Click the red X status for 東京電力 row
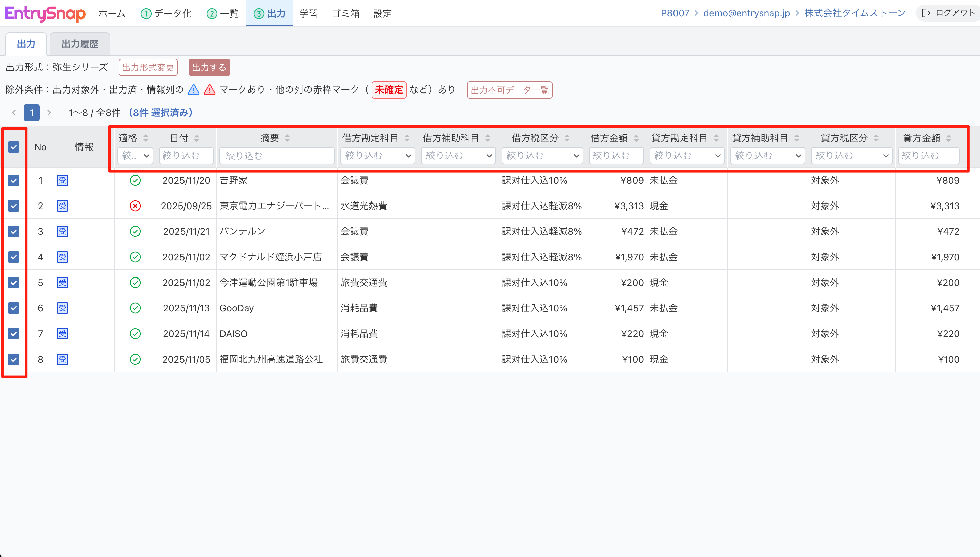 pos(135,206)
